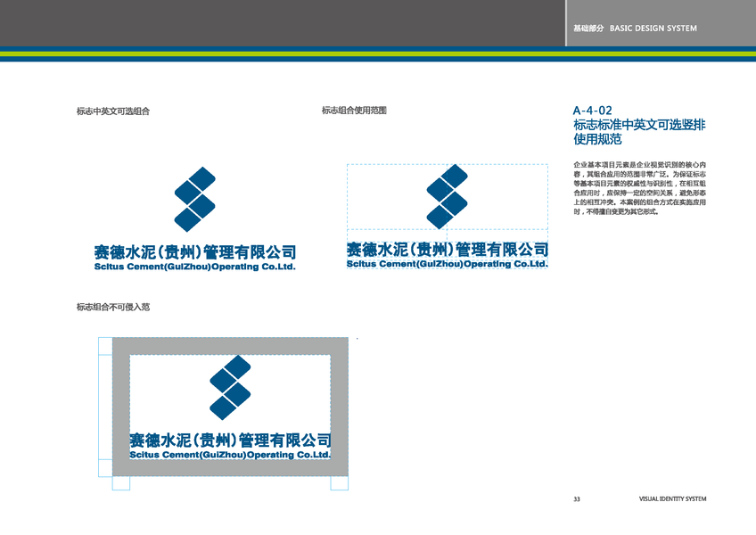Click English "Scitus Cement" line inside gray frame
The image size is (756, 535).
coord(230,455)
